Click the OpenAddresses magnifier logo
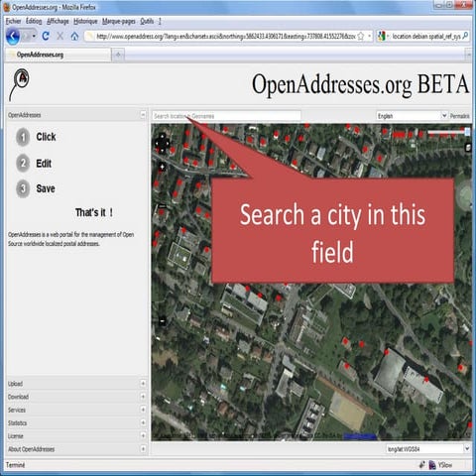This screenshot has height=476, width=476. tap(19, 84)
